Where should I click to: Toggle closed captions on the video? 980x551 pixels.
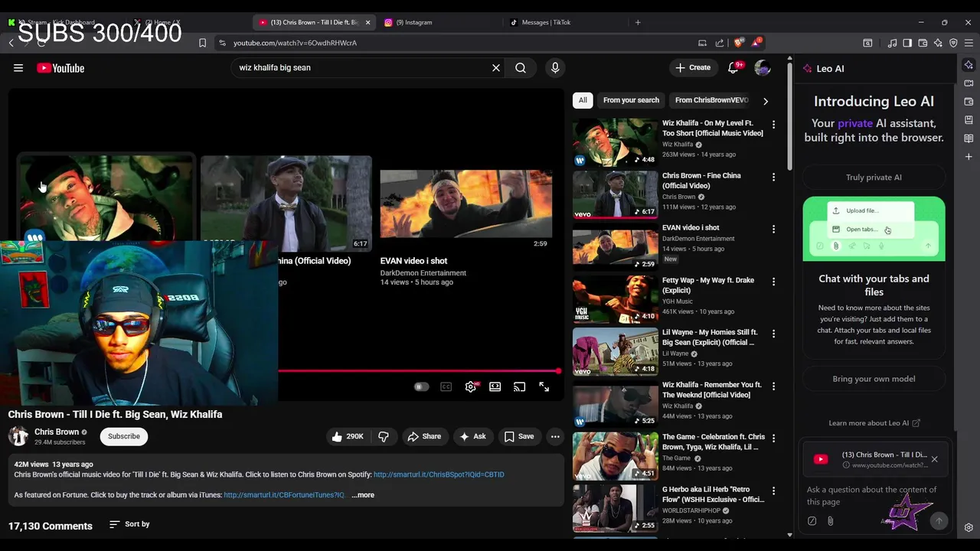tap(446, 387)
